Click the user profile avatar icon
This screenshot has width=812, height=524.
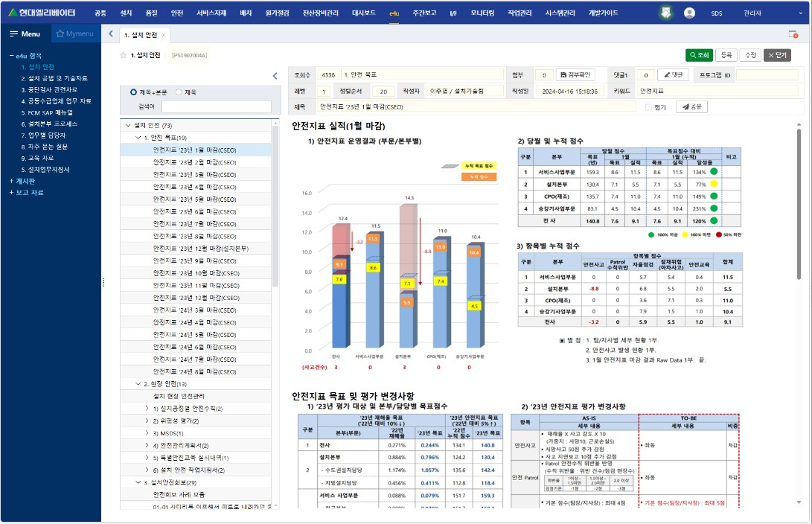(690, 13)
